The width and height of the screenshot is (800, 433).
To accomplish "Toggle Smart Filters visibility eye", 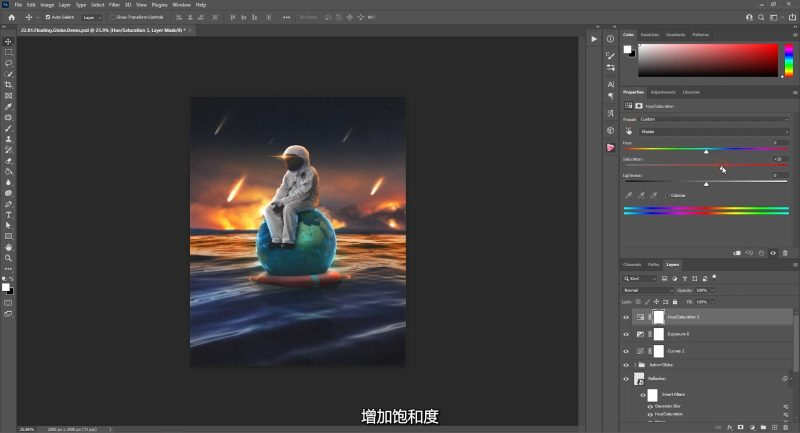I will click(x=643, y=395).
